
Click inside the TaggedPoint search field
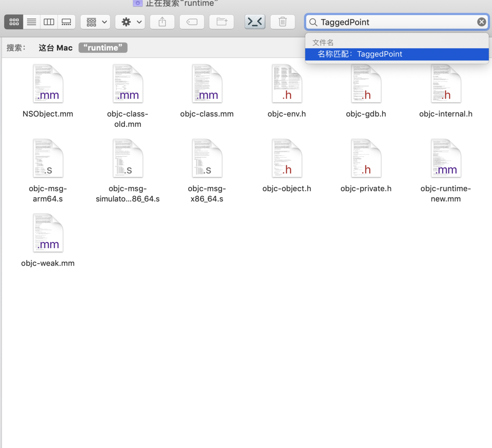pyautogui.click(x=397, y=22)
